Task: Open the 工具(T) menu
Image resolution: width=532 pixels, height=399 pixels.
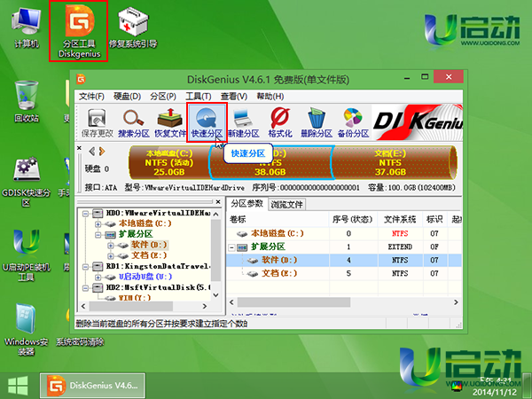Action: 199,97
